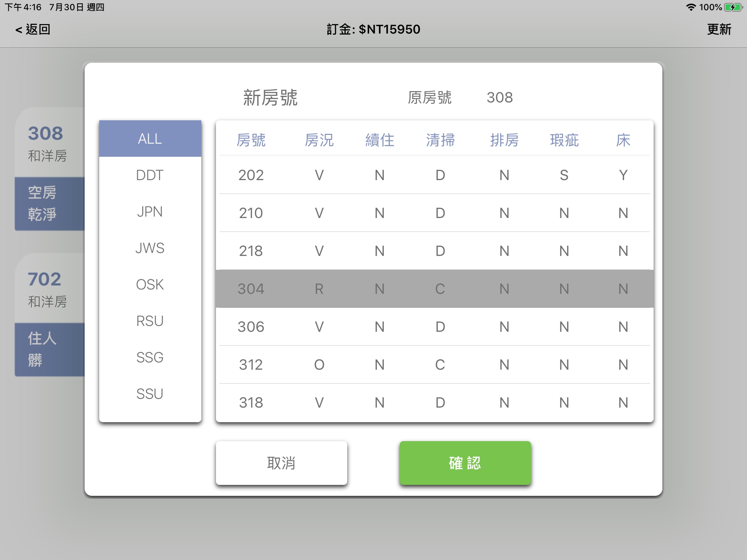The width and height of the screenshot is (747, 560).
Task: Select the JWS room type filter
Action: point(150,248)
